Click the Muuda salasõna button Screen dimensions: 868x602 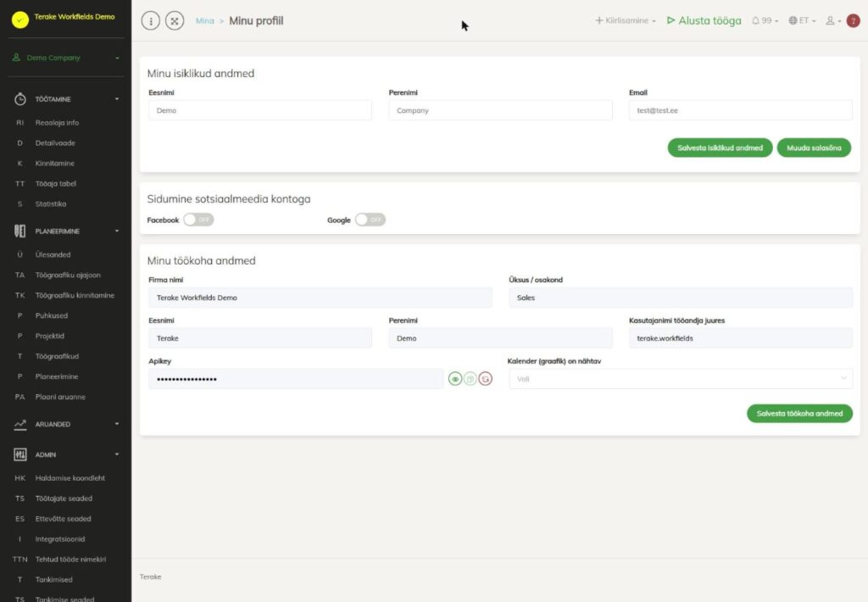(x=814, y=148)
